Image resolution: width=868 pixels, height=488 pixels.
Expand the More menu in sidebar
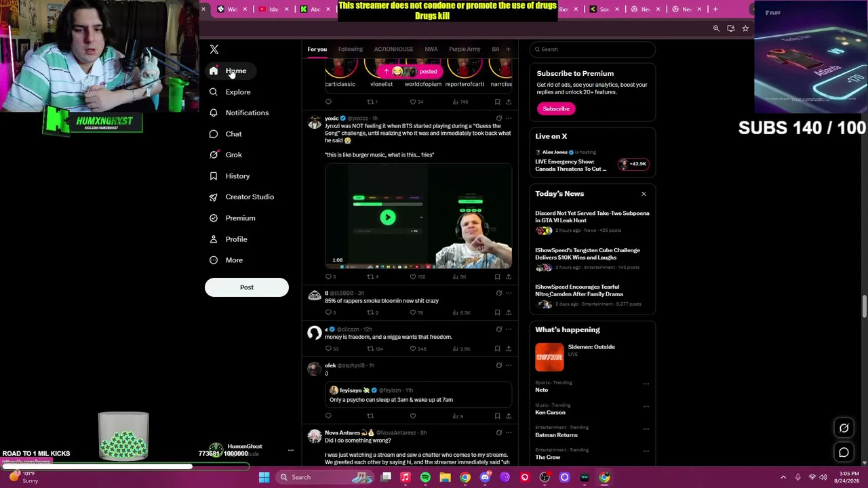pyautogui.click(x=226, y=260)
